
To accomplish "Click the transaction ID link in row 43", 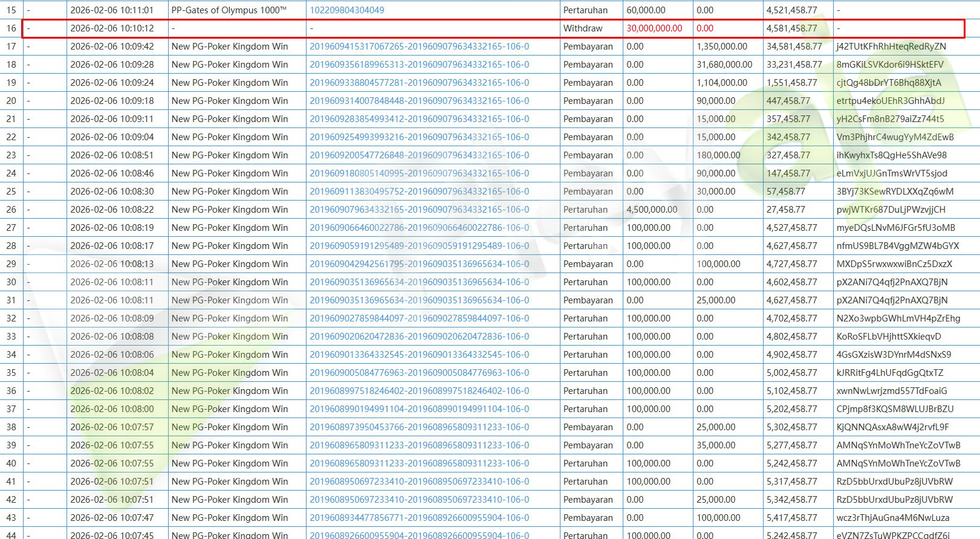I will [x=419, y=518].
